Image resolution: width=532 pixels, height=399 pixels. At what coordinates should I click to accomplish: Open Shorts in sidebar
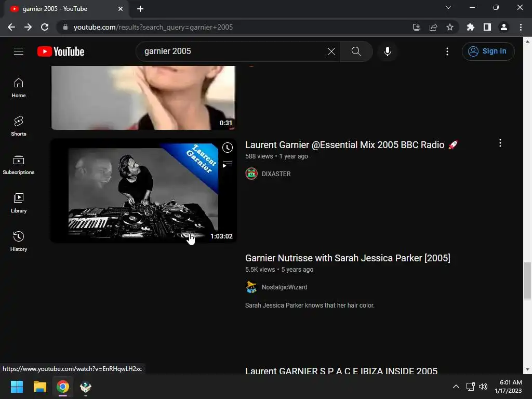(x=19, y=126)
